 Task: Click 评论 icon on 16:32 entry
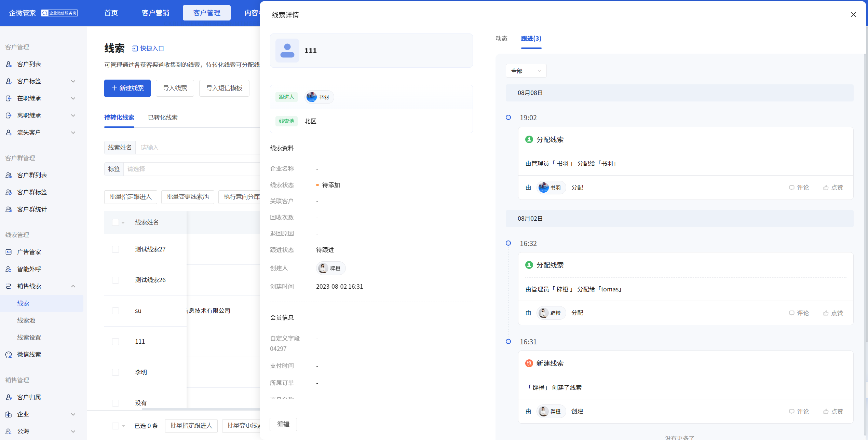click(x=791, y=313)
